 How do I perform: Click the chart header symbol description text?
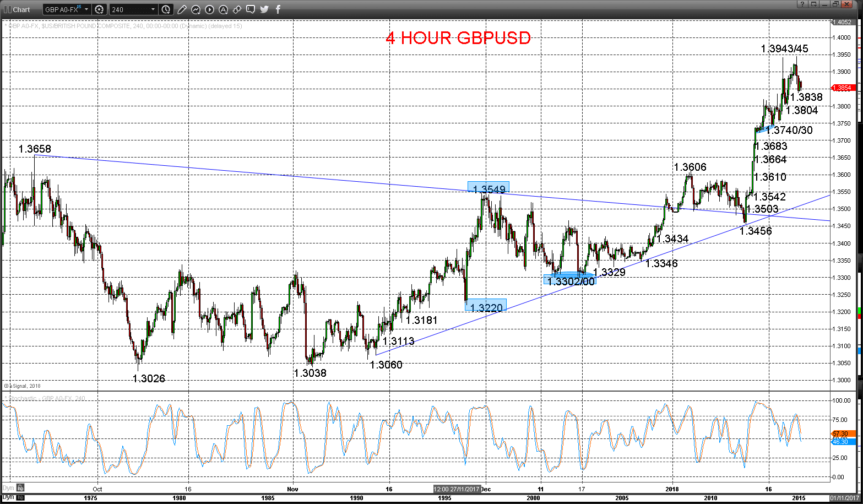[x=123, y=26]
